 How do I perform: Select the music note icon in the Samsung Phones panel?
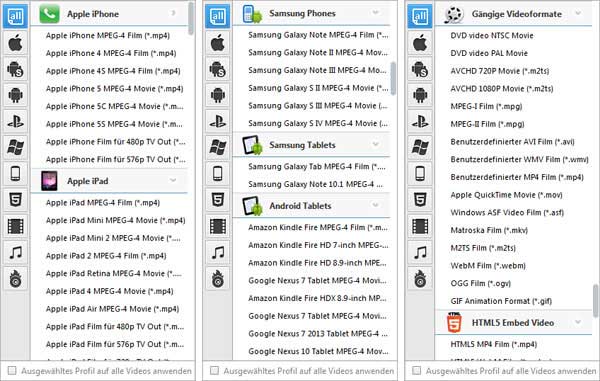pyautogui.click(x=218, y=252)
